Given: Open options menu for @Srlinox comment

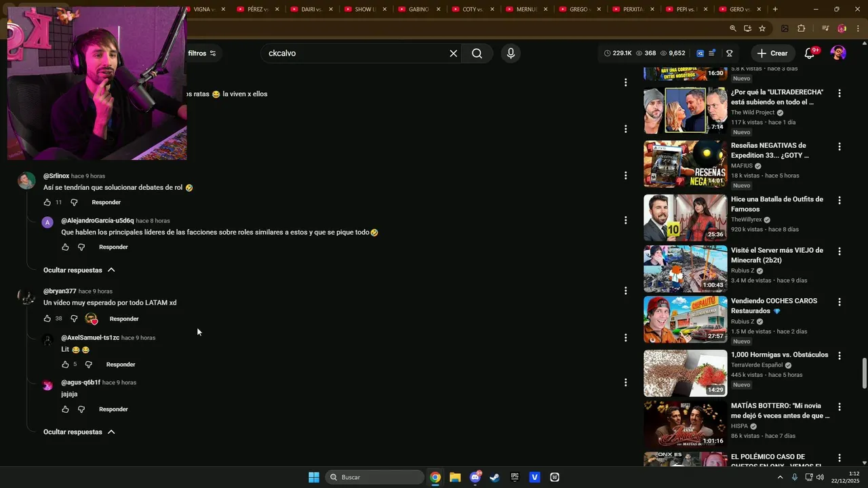Looking at the screenshot, I should click(625, 176).
